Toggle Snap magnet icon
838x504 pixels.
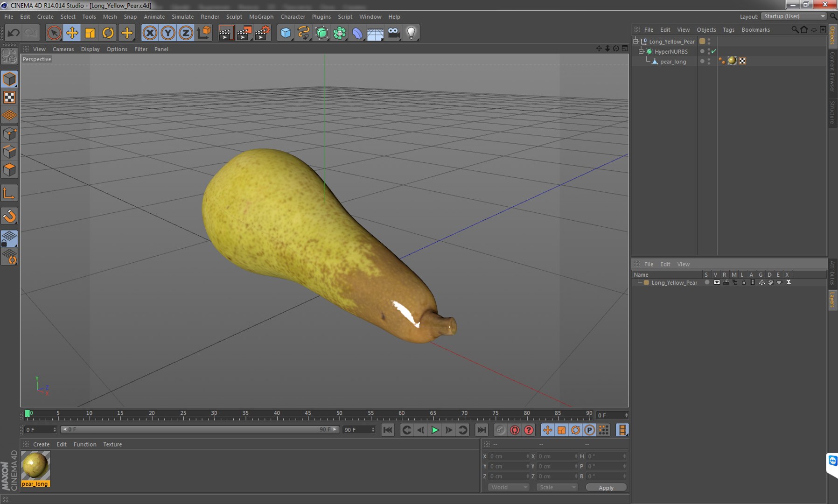coord(9,216)
